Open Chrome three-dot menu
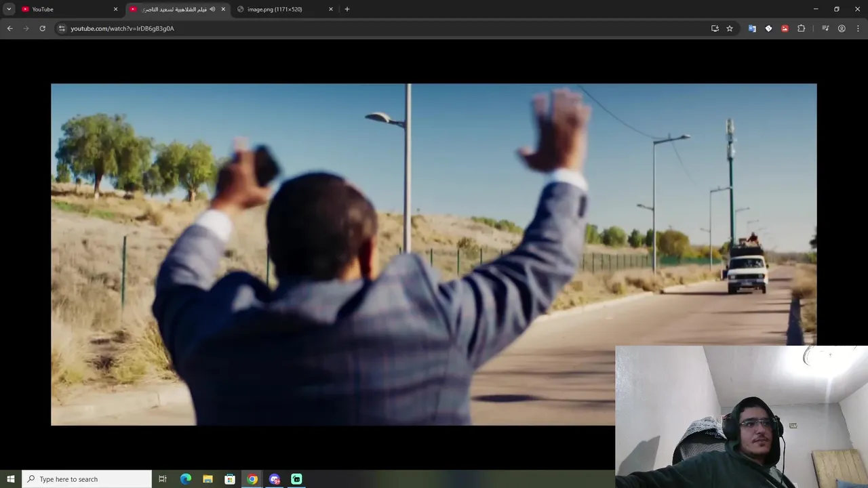The image size is (868, 488). [858, 28]
